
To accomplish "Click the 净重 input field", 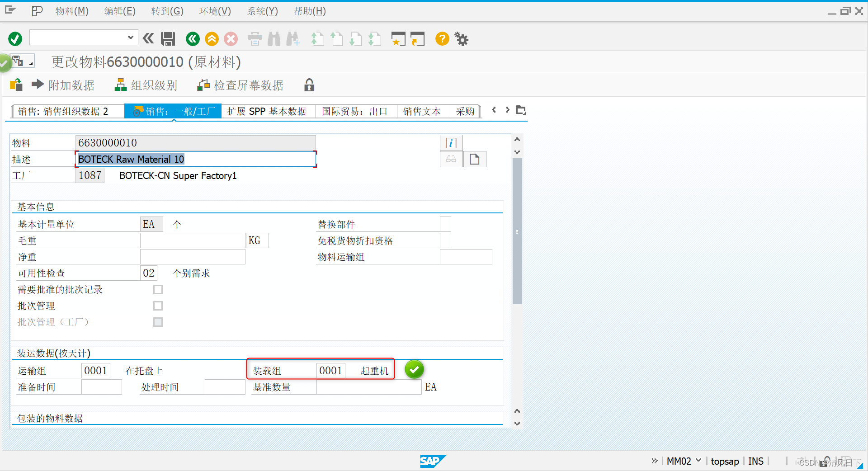I will click(193, 257).
